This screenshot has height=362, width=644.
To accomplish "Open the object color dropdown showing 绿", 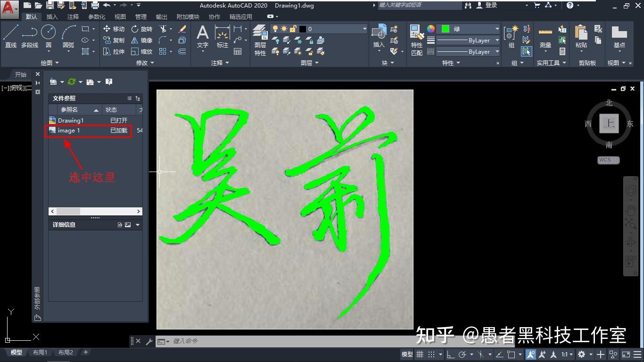I will click(x=498, y=28).
